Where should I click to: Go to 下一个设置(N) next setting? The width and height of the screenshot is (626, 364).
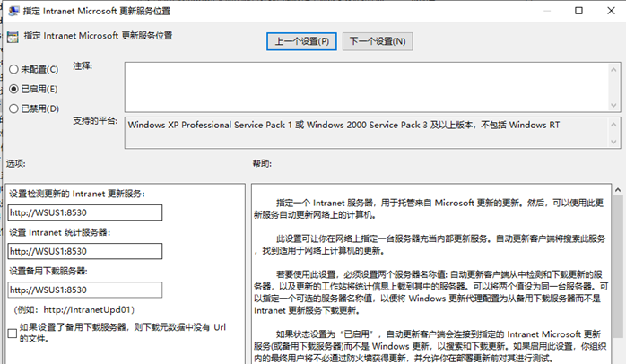point(378,41)
